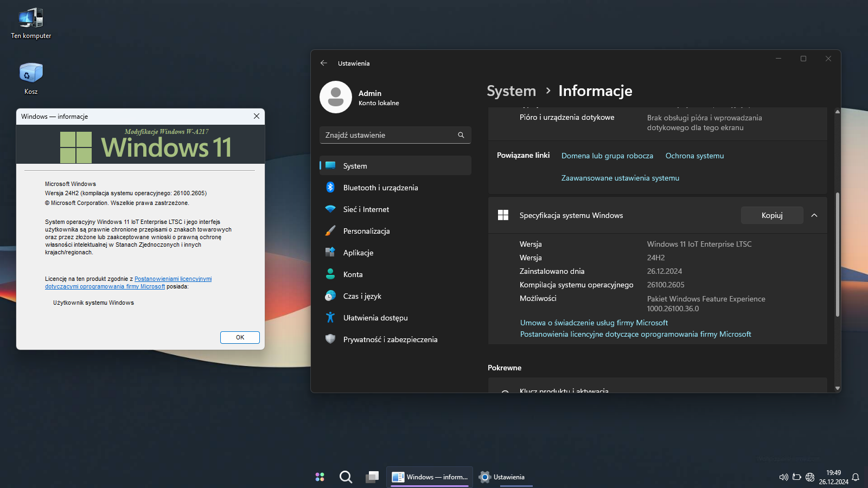
Task: Collapse Specyfikacja systemu Windows section
Action: (814, 215)
